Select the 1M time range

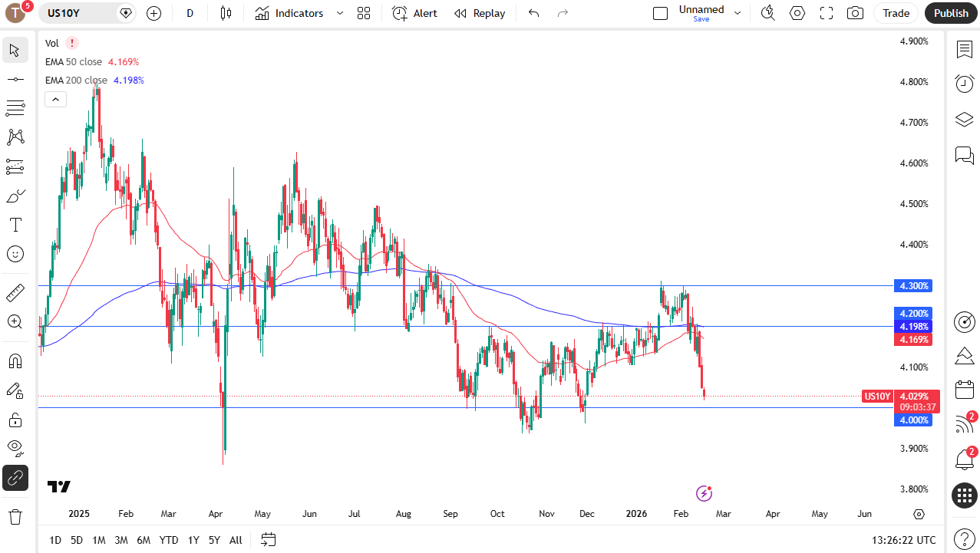point(99,540)
